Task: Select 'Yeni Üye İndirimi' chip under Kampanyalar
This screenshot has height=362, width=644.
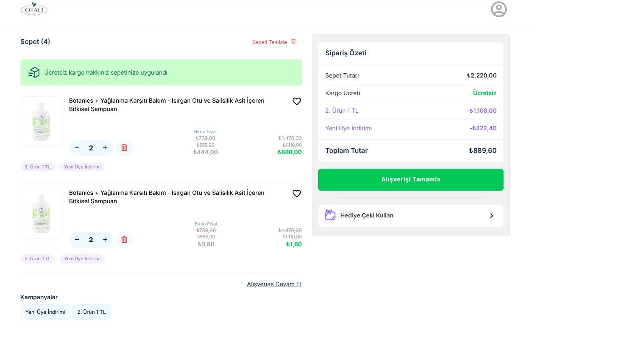Action: tap(45, 312)
